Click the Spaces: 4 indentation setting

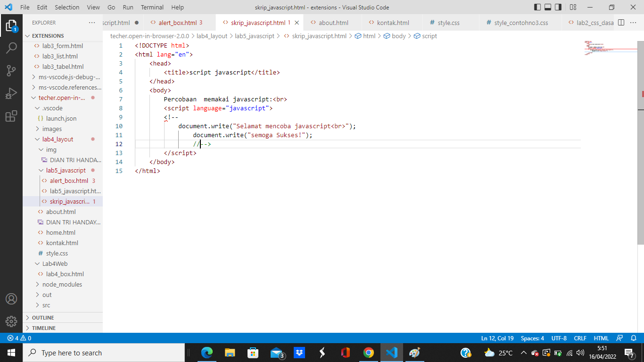[532, 338]
